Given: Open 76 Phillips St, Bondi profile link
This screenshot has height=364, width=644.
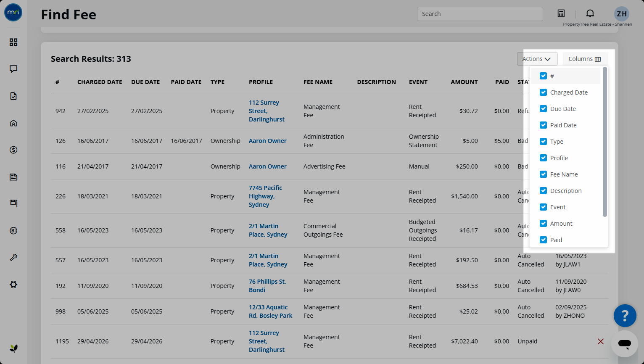Looking at the screenshot, I should [267, 286].
